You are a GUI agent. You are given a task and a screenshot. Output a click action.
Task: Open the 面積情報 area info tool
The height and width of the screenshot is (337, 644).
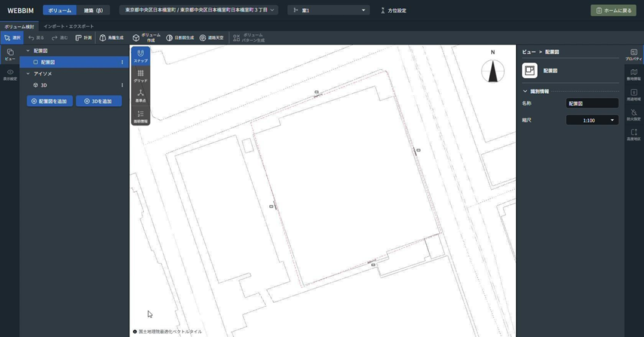[x=140, y=116]
